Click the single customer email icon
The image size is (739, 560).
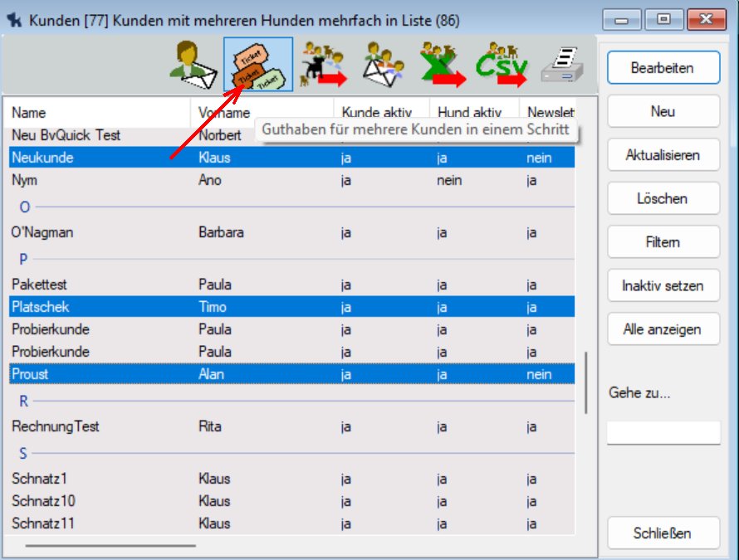tap(193, 65)
